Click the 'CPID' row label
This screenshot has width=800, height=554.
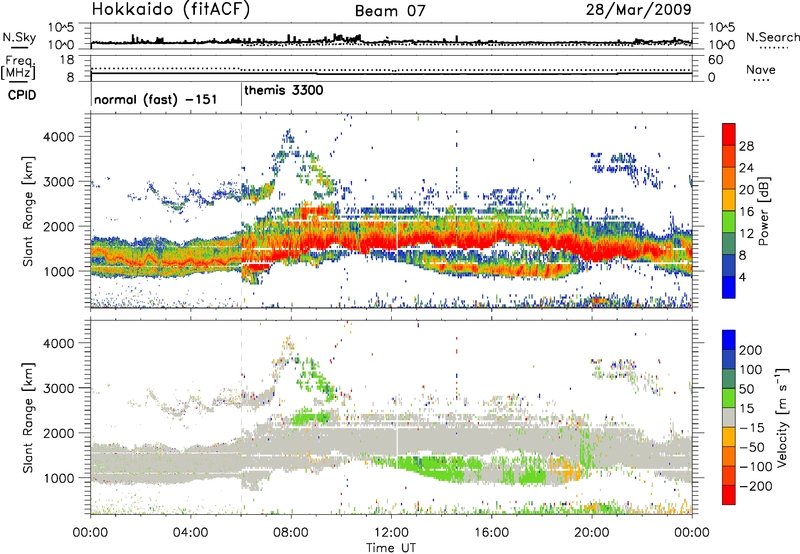pyautogui.click(x=22, y=95)
